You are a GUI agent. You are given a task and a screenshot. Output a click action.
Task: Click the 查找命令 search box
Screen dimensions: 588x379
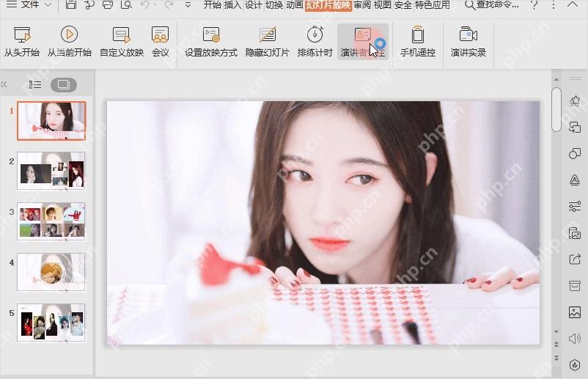pos(492,5)
